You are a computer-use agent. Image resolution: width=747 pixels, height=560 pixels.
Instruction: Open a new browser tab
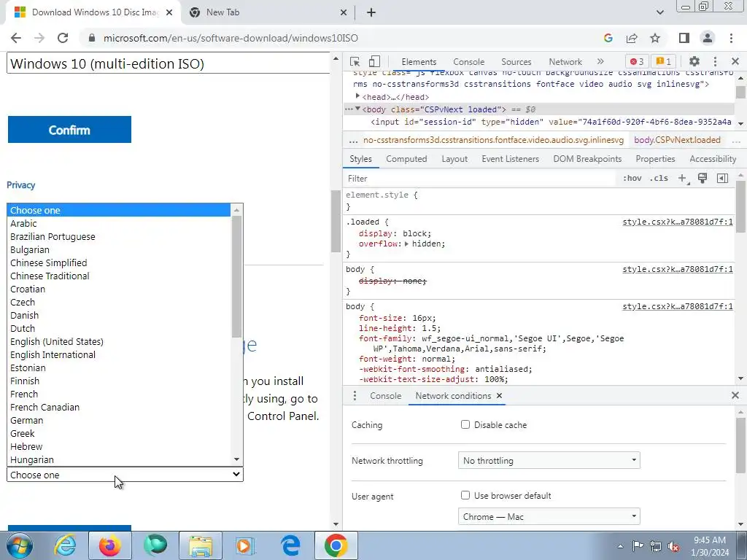click(371, 12)
